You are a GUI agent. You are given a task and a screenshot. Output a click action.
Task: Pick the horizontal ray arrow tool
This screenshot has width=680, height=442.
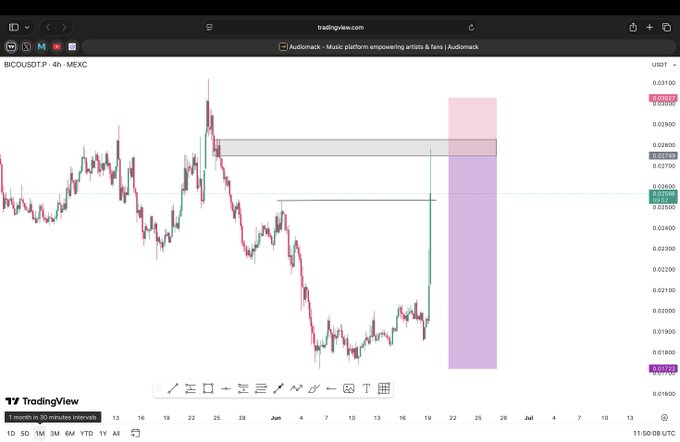click(x=331, y=389)
